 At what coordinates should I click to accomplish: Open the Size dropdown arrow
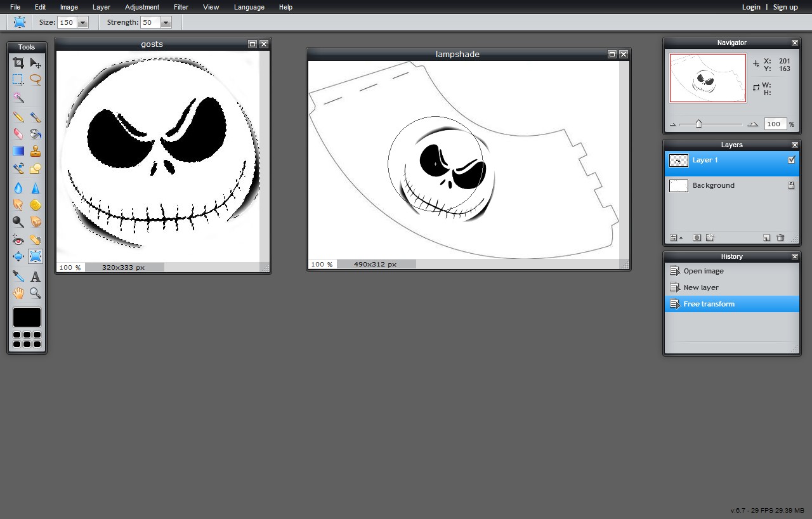click(x=82, y=22)
